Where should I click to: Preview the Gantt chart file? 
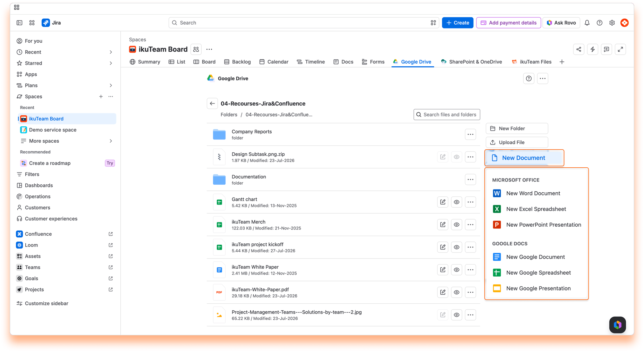click(x=457, y=202)
